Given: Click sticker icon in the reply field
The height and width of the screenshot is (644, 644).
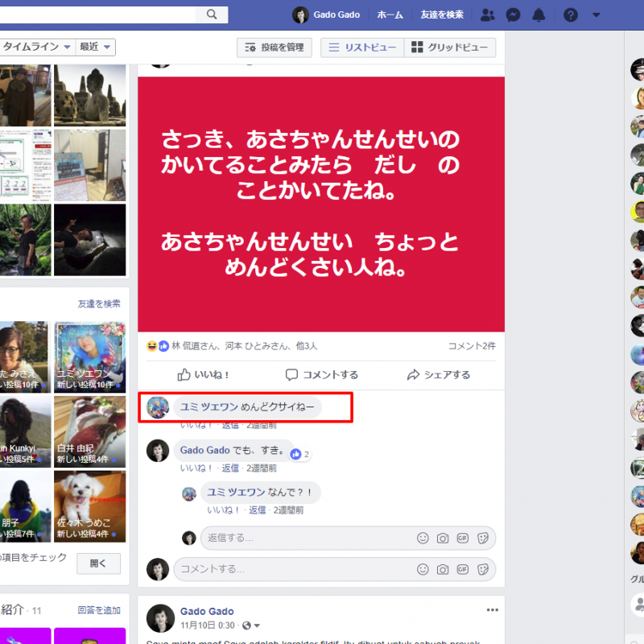Looking at the screenshot, I should 482,538.
